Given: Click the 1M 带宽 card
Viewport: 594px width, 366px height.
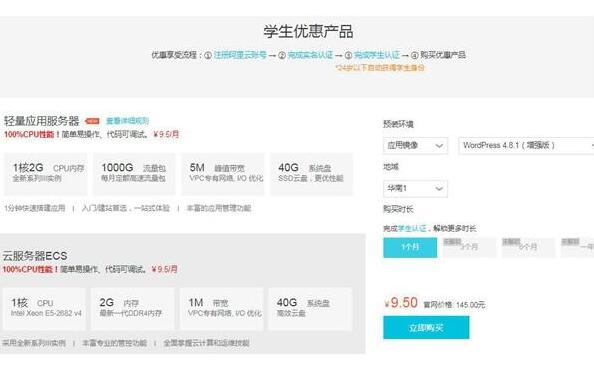Looking at the screenshot, I should click(221, 309).
